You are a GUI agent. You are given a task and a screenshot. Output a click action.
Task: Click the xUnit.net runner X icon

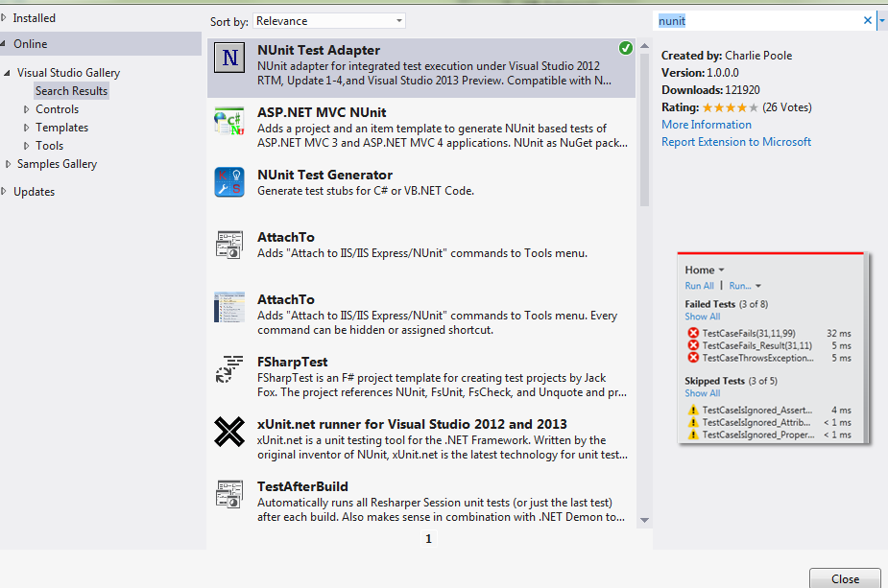(229, 432)
